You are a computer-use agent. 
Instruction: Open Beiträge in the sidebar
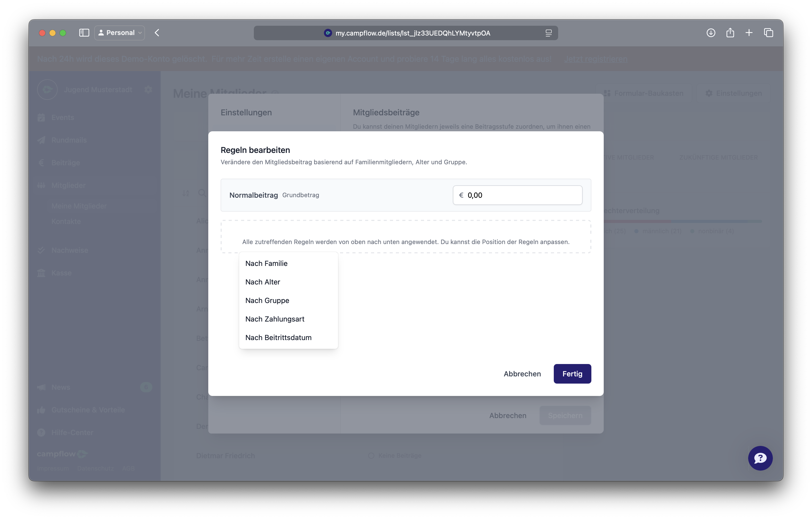(65, 162)
